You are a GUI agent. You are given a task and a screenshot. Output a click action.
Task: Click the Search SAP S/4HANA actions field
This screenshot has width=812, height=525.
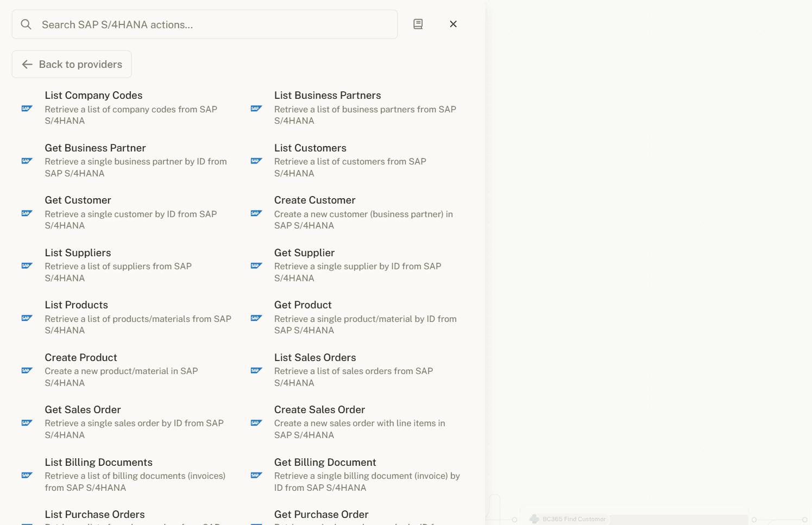coord(205,24)
